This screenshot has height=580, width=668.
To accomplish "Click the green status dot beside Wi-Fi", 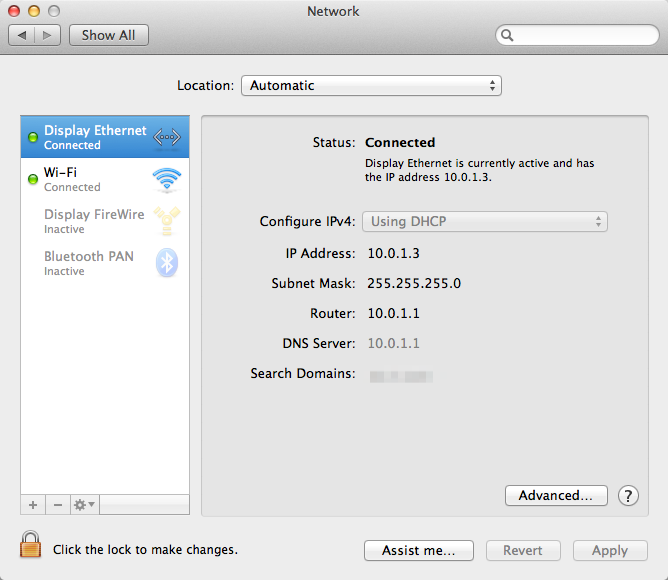I will click(33, 179).
